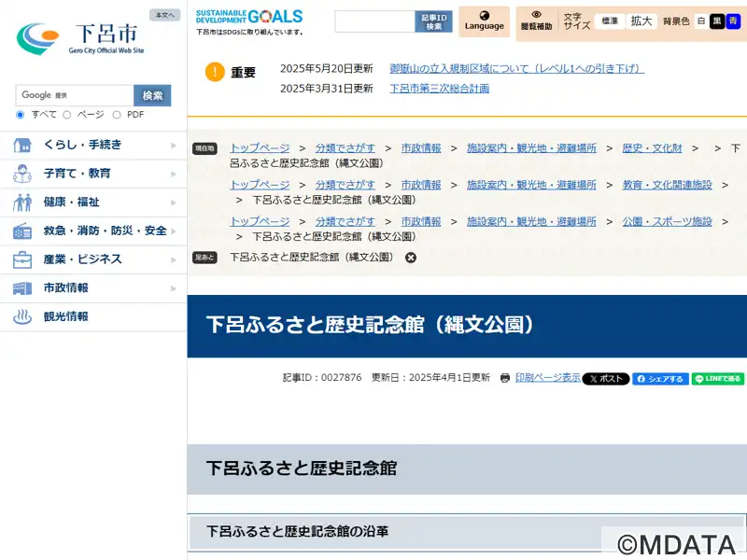747x560 pixels.
Task: Click the radio icon beside 救急・消防・防災・安全
Action: tap(22, 231)
